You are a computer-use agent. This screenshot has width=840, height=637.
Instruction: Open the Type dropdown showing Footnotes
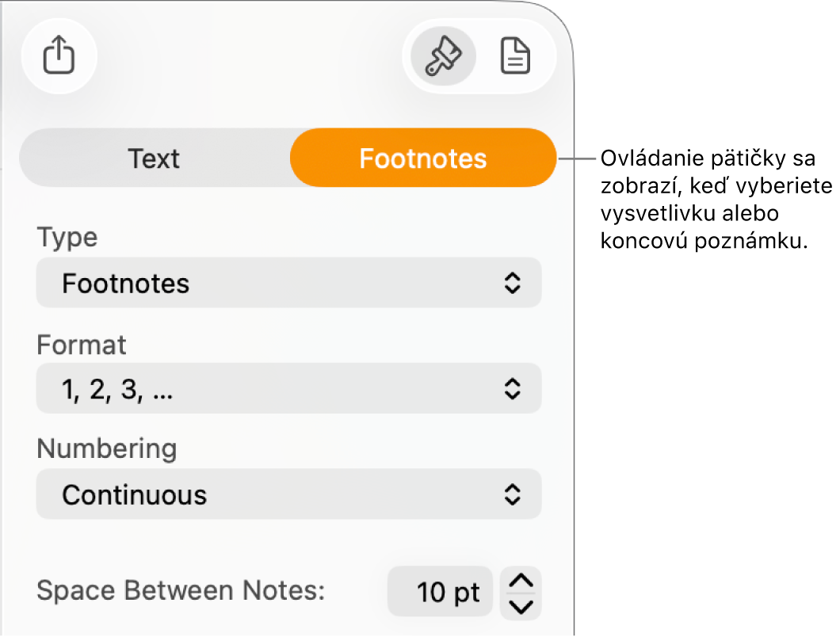click(288, 283)
